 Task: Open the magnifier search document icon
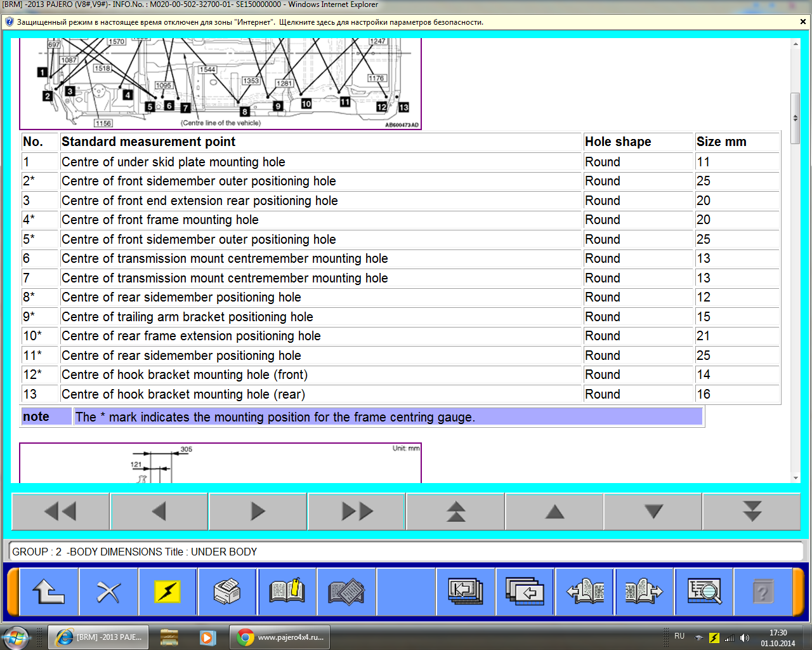coord(704,592)
